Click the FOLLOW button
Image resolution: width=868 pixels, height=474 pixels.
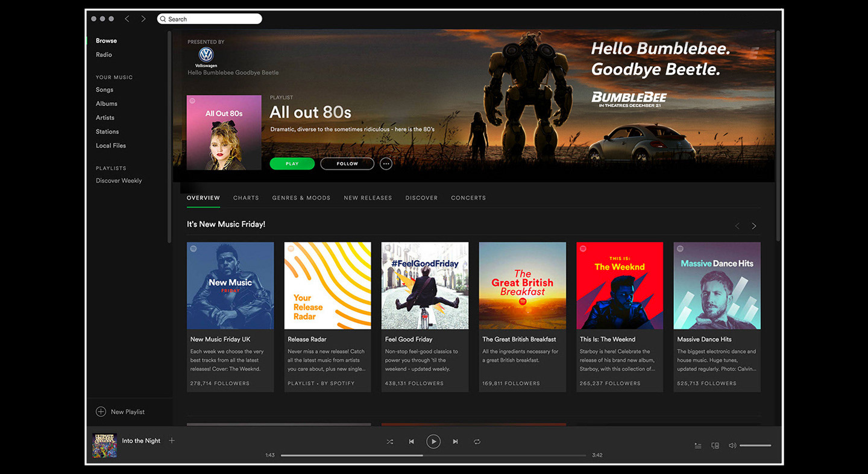[x=347, y=163]
